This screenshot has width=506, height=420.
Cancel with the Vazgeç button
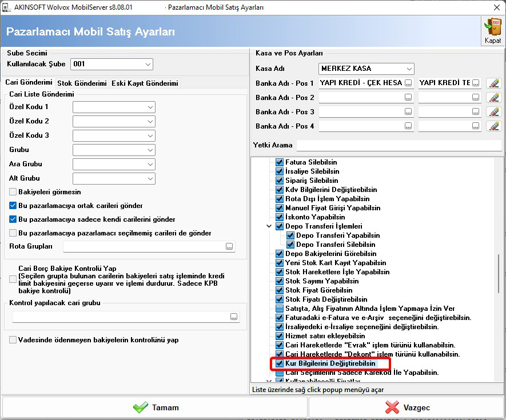[x=407, y=407]
